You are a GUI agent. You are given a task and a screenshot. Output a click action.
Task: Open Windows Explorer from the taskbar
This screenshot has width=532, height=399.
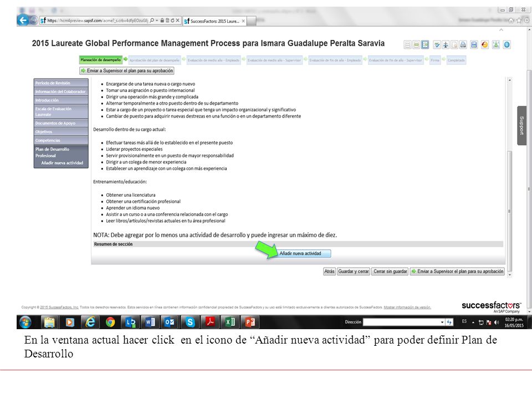point(49,322)
